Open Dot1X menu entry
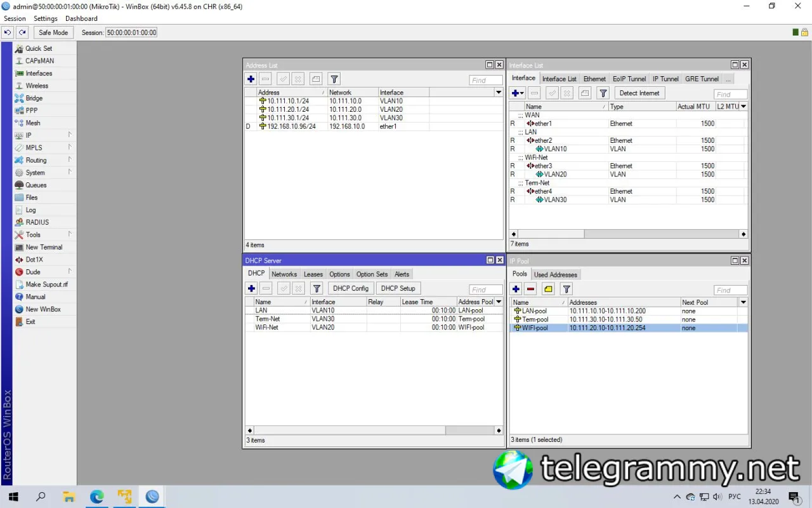The height and width of the screenshot is (508, 812). (36, 260)
